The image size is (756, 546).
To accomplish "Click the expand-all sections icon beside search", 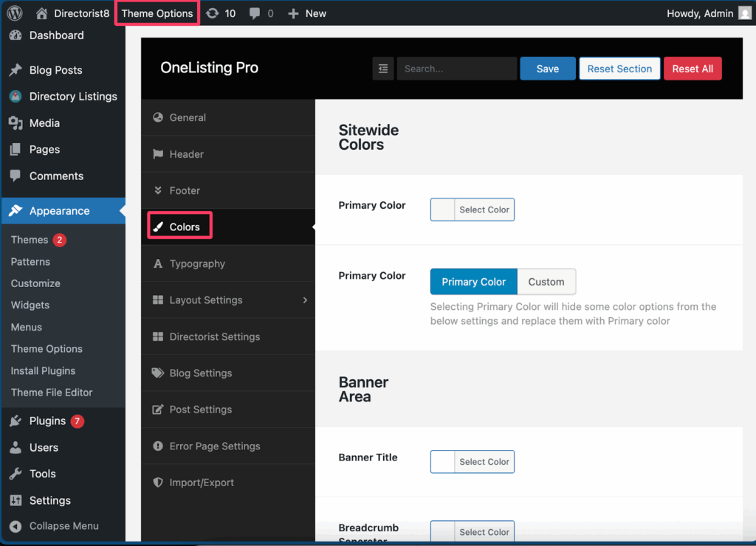I will pyautogui.click(x=383, y=69).
